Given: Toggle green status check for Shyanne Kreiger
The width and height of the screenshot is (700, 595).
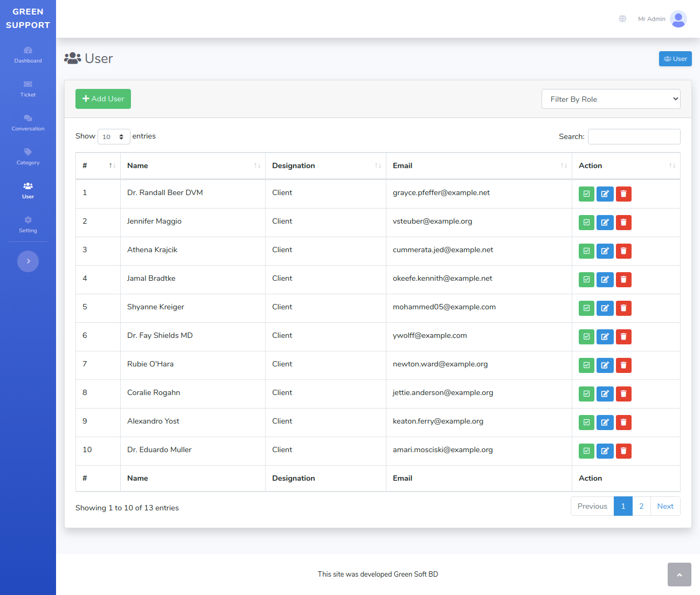Looking at the screenshot, I should (x=586, y=308).
